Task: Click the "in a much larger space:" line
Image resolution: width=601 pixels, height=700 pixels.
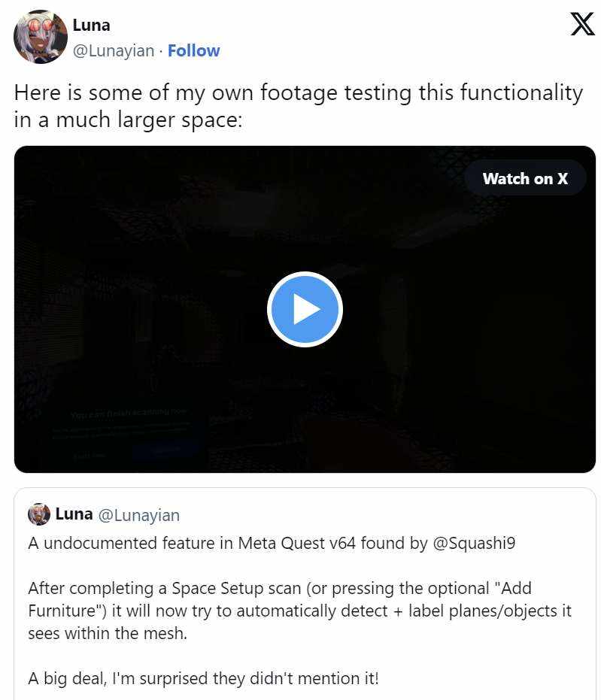Action: coord(128,120)
